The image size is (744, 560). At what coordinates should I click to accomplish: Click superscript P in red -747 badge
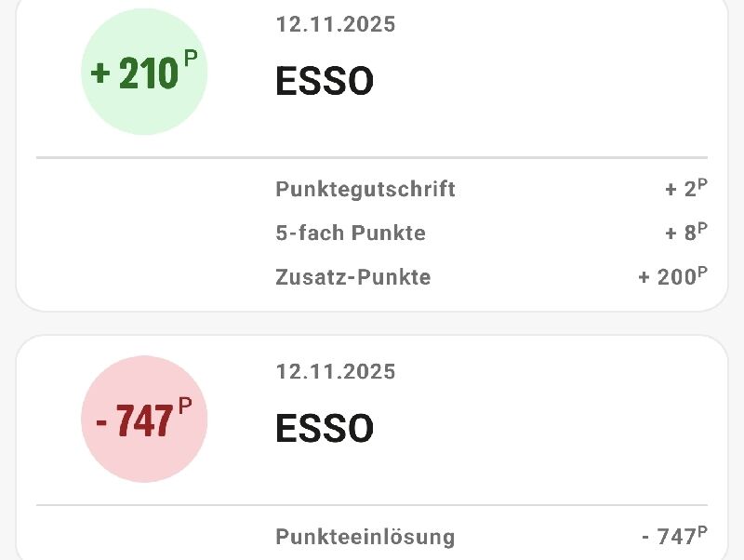point(185,406)
